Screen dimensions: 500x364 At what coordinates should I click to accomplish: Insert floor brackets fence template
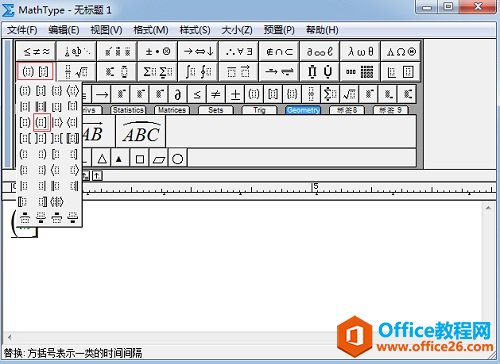(x=57, y=106)
